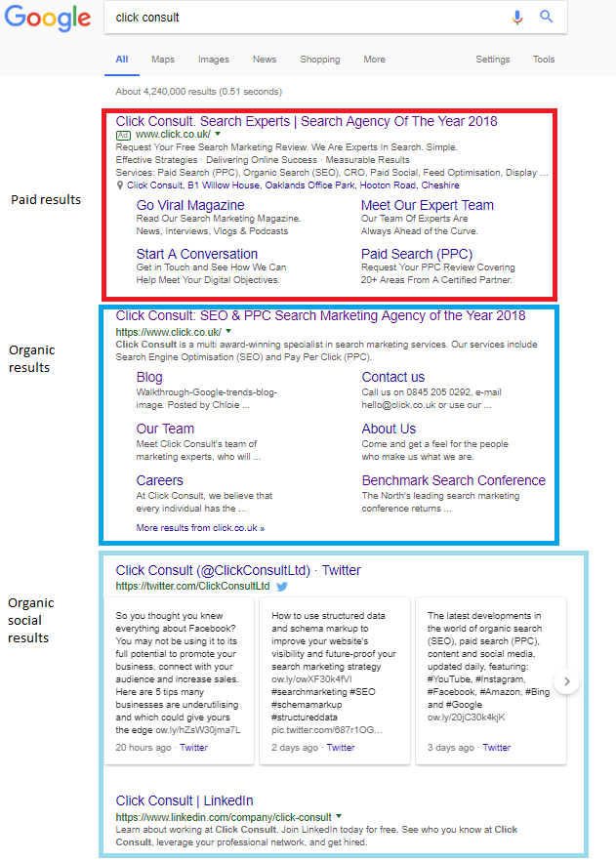
Task: Click Twitter link beside 20 hours ago
Action: [194, 748]
